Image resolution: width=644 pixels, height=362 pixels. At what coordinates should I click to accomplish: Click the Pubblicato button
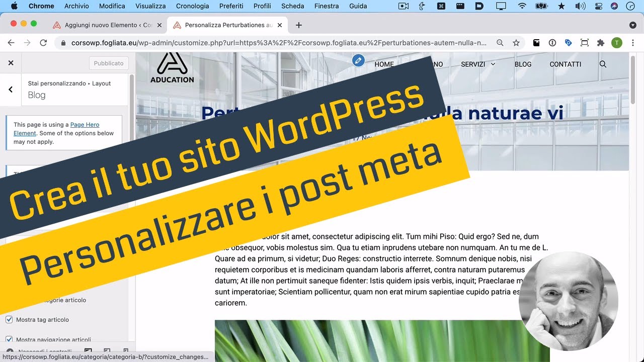(x=108, y=63)
